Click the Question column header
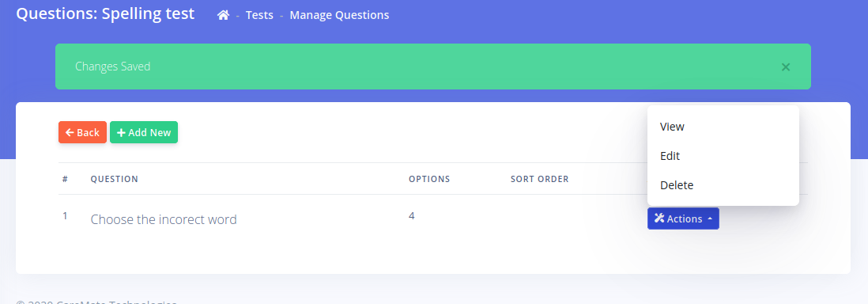868x304 pixels. [x=115, y=179]
